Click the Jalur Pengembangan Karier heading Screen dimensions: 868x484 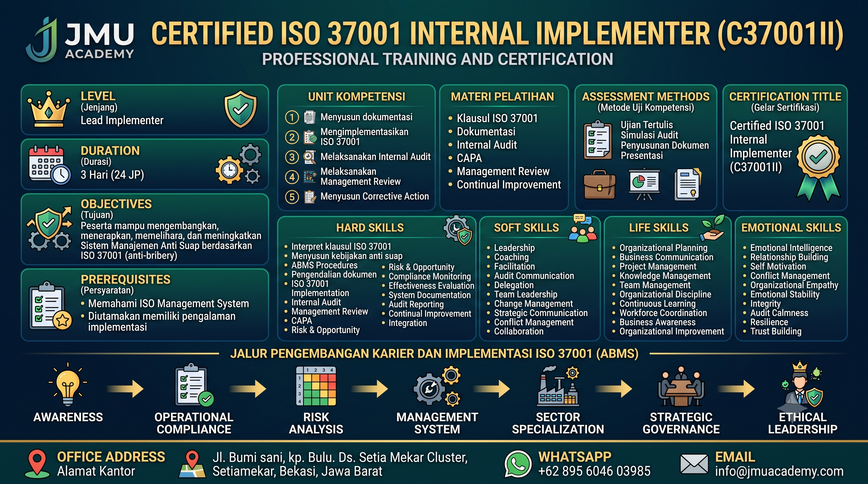coord(434,354)
